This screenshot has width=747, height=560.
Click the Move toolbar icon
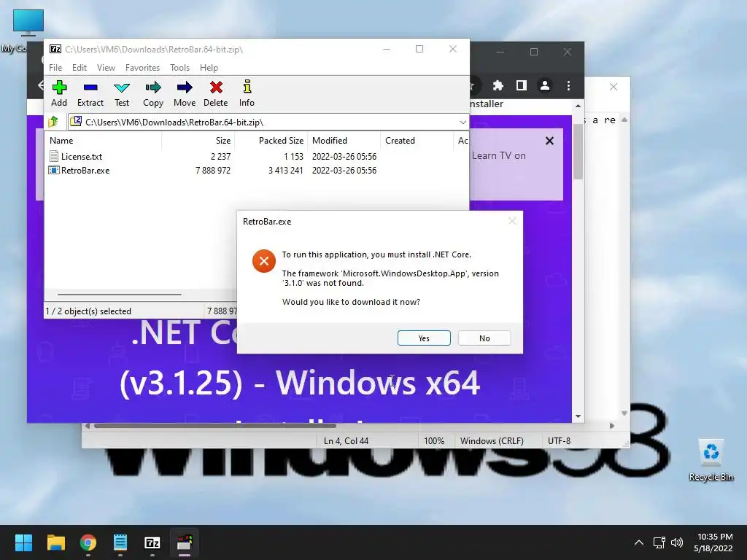pyautogui.click(x=185, y=93)
